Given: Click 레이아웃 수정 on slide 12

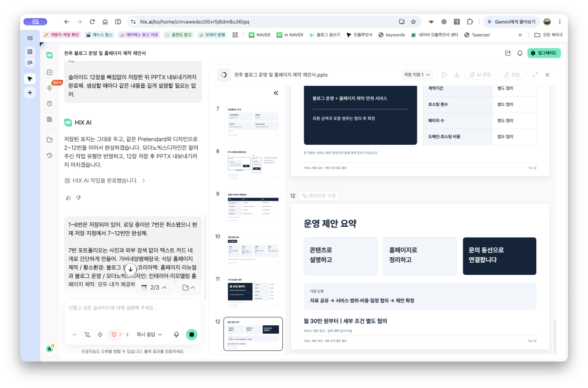Looking at the screenshot, I should click(319, 195).
